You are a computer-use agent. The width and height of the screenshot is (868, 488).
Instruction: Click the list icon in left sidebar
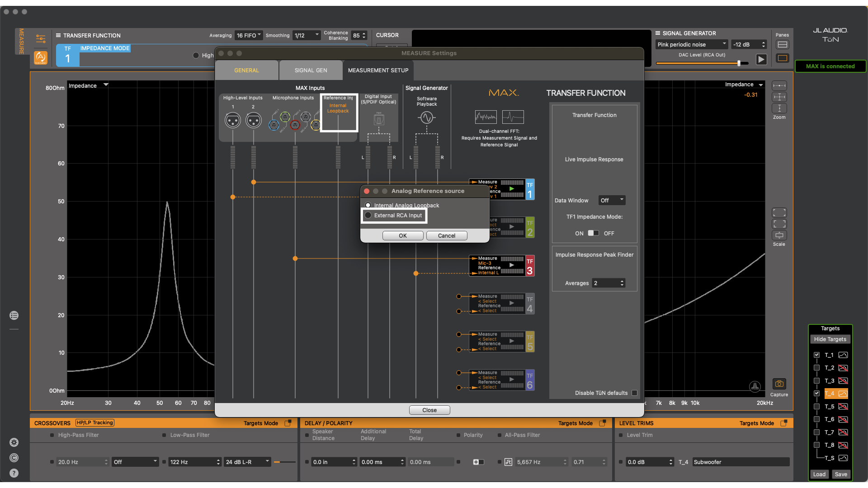tap(14, 315)
